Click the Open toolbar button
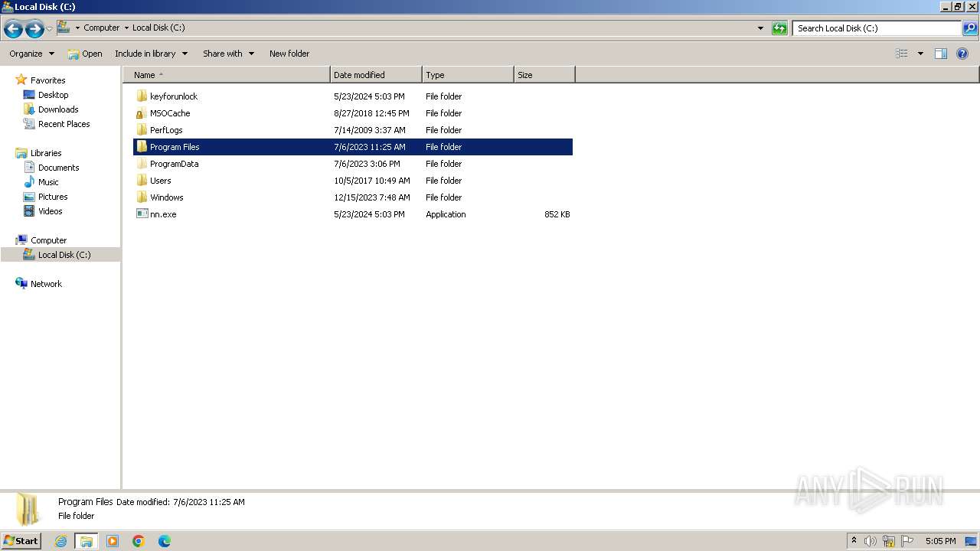The width and height of the screenshot is (980, 551). click(x=84, y=54)
